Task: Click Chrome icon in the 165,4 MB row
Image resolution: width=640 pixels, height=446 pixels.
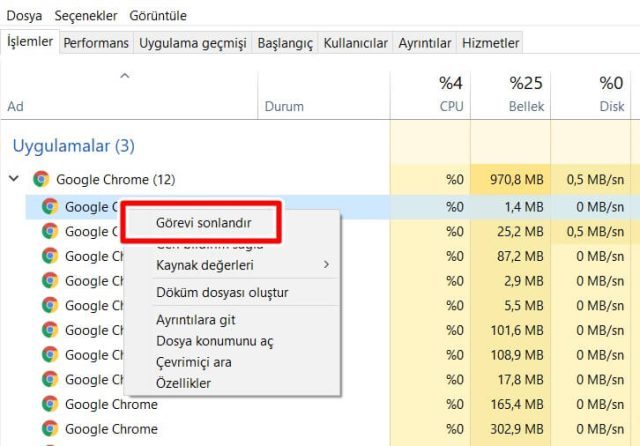Action: (50, 404)
